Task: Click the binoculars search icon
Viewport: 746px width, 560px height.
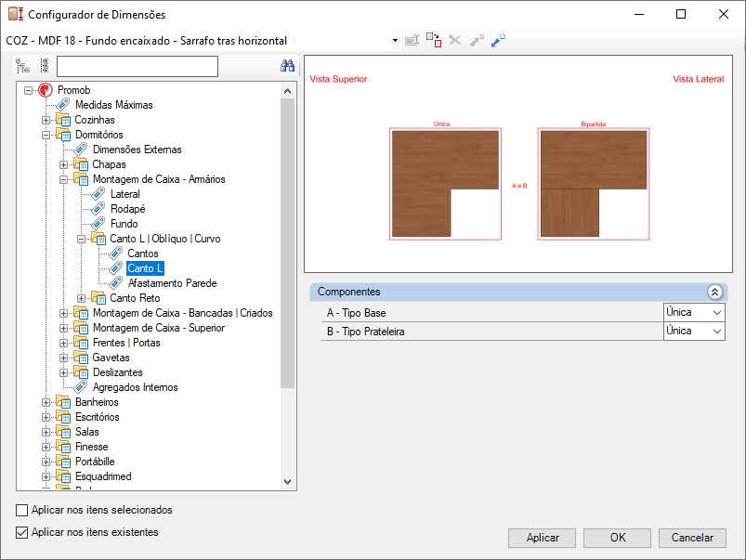Action: pyautogui.click(x=287, y=67)
